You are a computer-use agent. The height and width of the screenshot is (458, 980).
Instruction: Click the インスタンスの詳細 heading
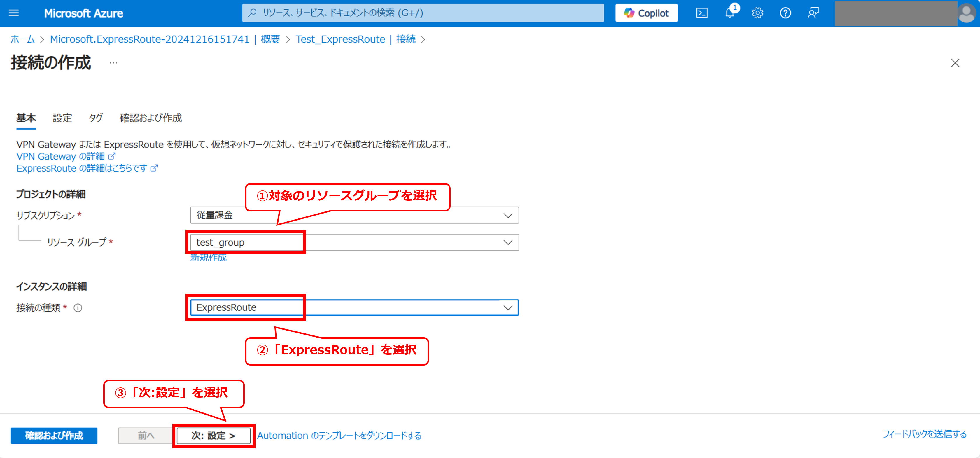[x=52, y=286]
